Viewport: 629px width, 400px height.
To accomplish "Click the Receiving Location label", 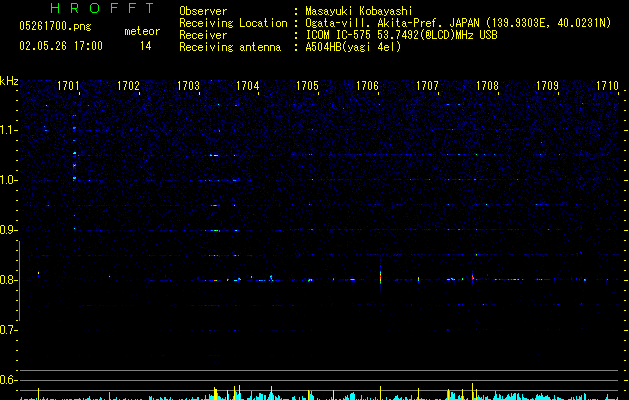I will click(233, 23).
